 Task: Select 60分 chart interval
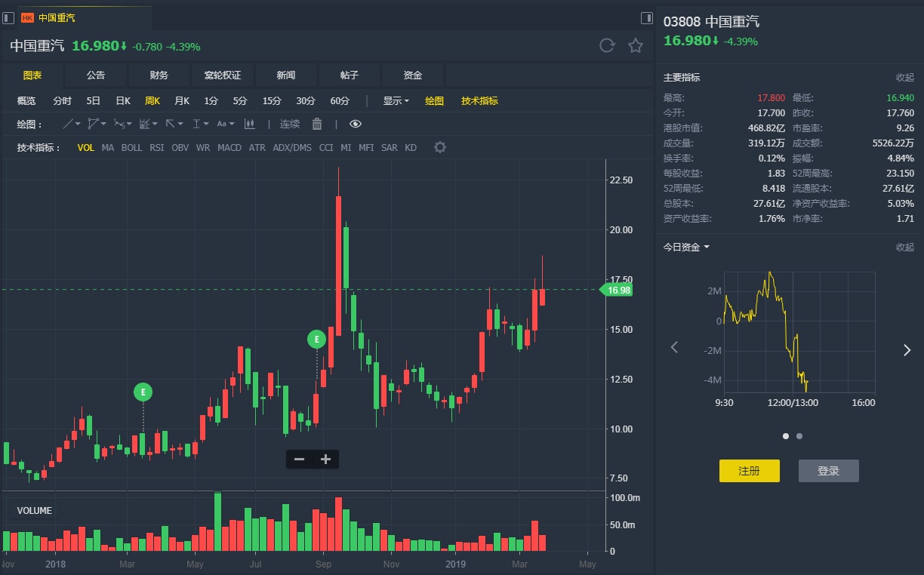point(340,100)
